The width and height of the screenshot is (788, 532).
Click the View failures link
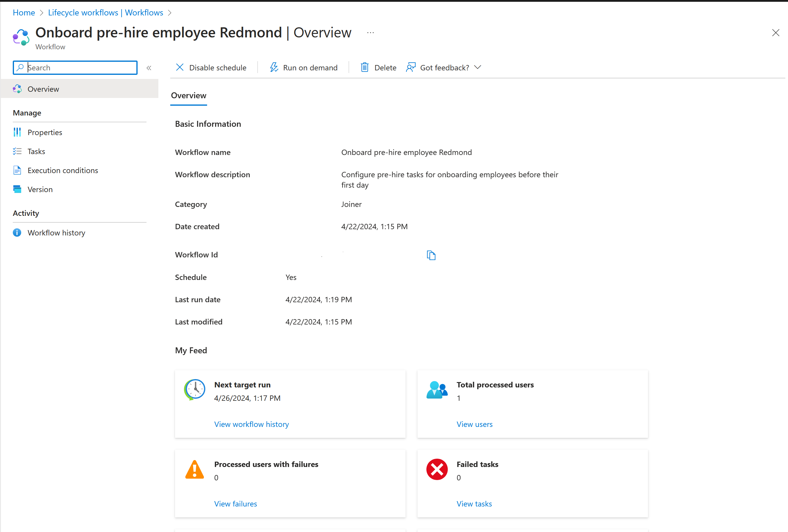(235, 504)
